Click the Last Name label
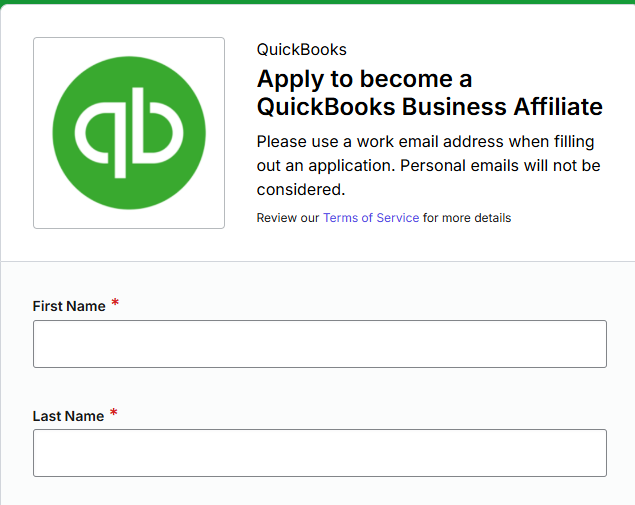The image size is (635, 505). click(x=68, y=416)
